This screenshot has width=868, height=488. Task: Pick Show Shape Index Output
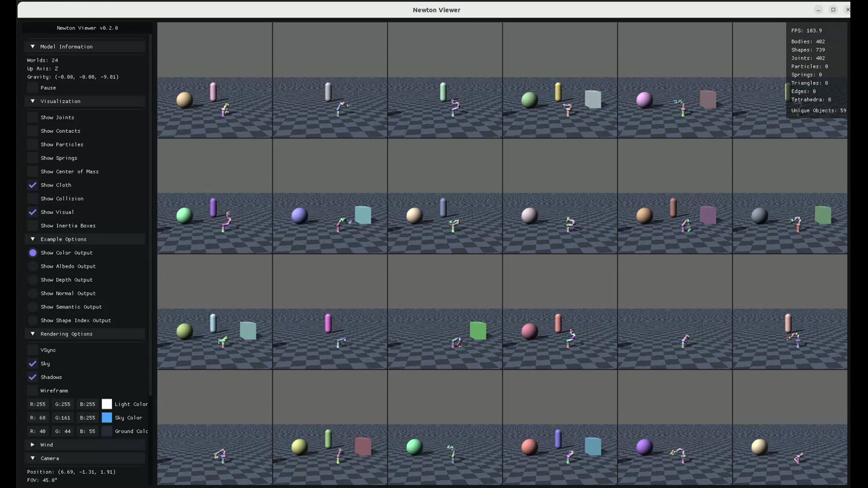coord(33,321)
